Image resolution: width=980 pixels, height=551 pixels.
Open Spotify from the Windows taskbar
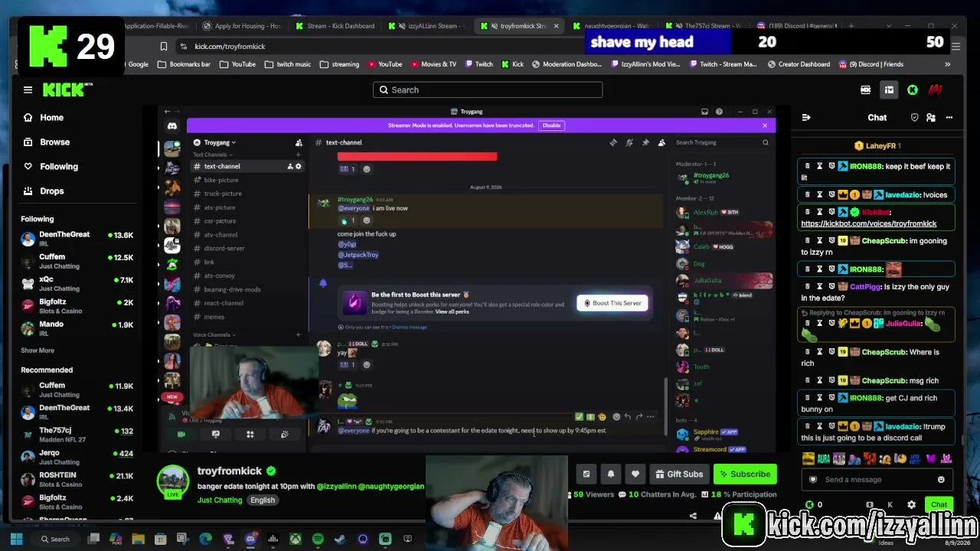(x=318, y=539)
